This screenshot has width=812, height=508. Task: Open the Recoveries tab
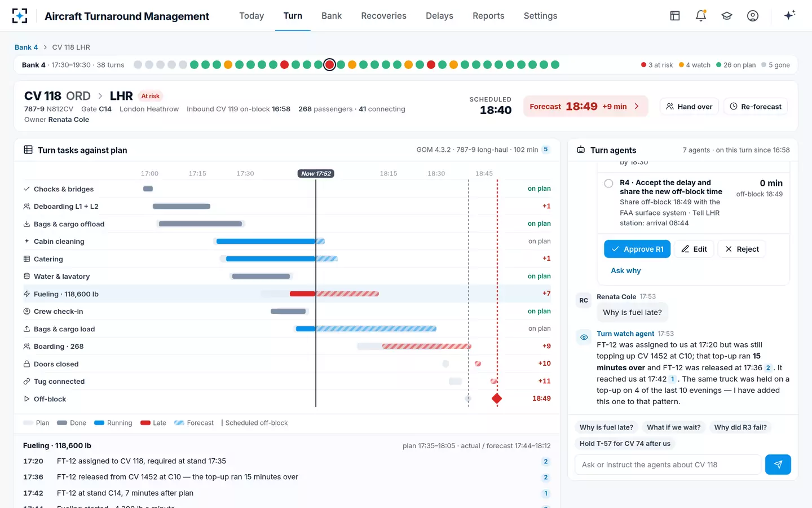(383, 16)
